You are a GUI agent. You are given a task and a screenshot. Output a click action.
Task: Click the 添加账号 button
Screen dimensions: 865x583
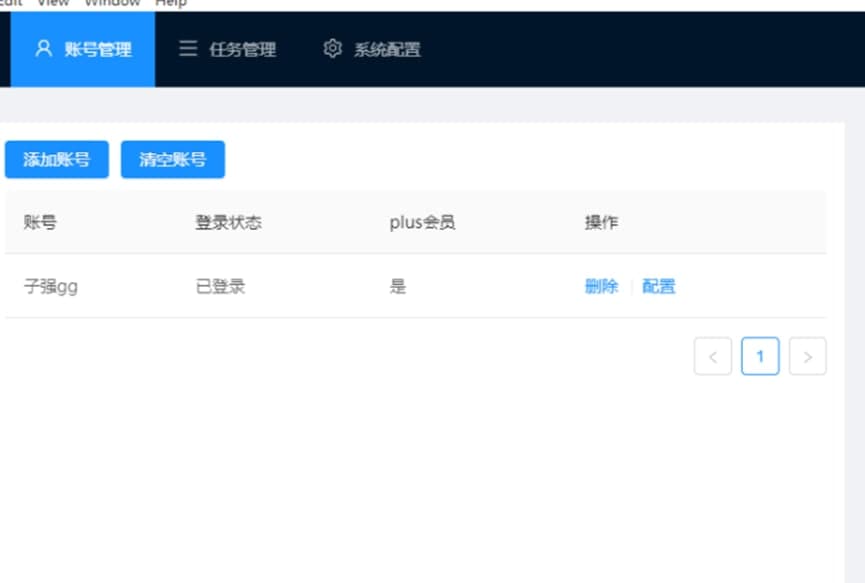[56, 159]
